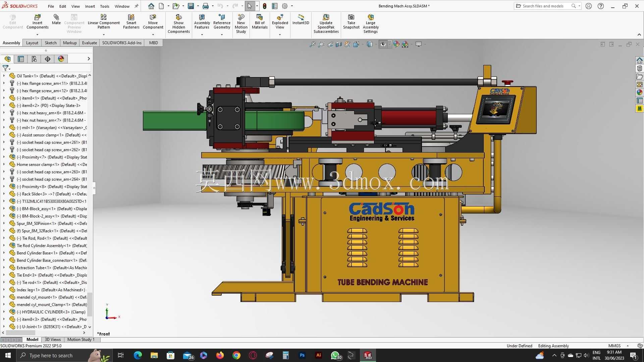Open the Display Style cube menu
Viewport: 644px width, 362px height.
pos(370,44)
